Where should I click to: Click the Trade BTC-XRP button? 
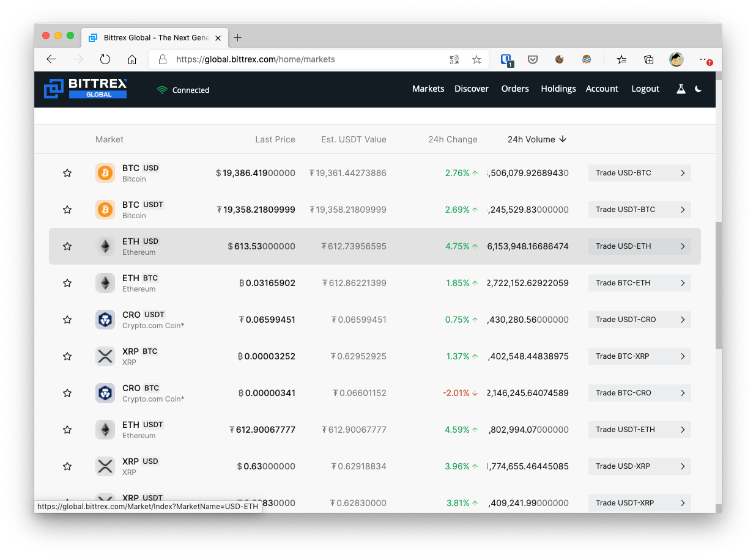point(640,356)
